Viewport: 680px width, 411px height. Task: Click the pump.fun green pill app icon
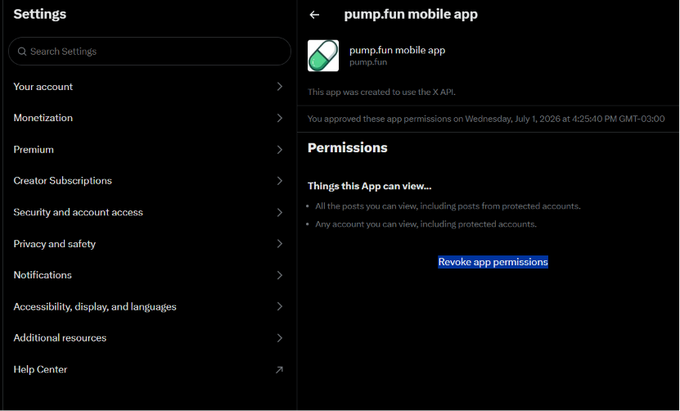(x=323, y=55)
